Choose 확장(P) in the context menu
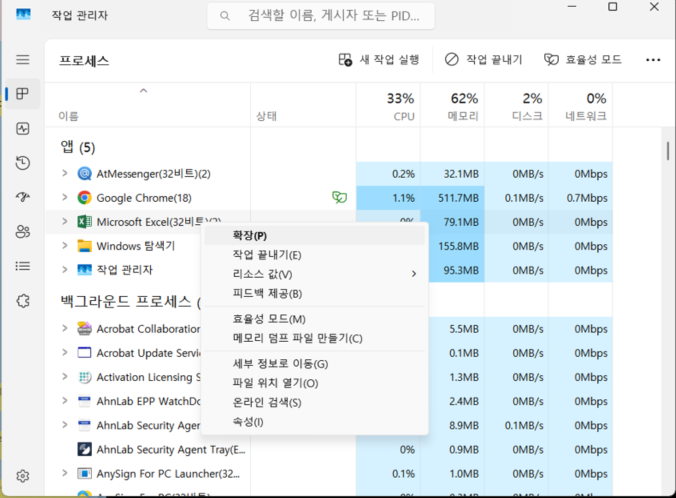This screenshot has width=676, height=498. point(314,235)
